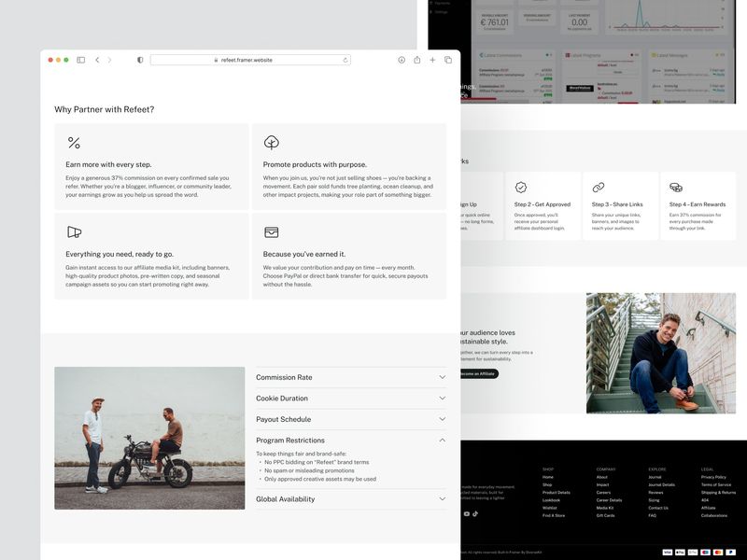The width and height of the screenshot is (747, 560).
Task: Click the browser address bar showing refeet.framer.website
Action: (249, 59)
